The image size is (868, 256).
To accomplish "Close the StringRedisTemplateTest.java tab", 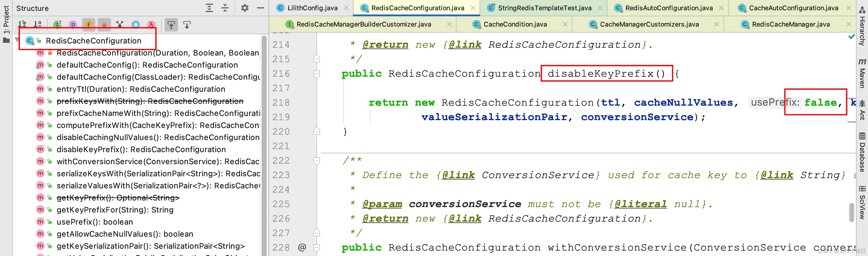I will [x=600, y=8].
